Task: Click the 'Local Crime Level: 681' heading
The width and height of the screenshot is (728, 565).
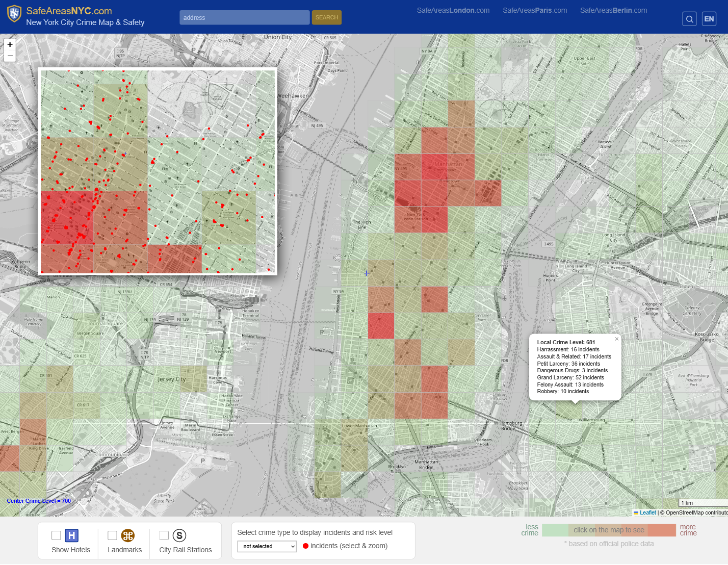Action: 566,342
